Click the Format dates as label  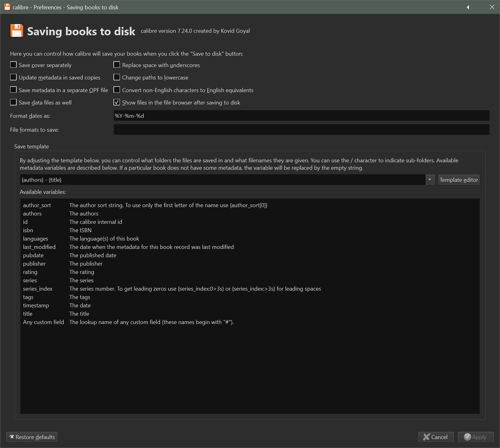[30, 116]
